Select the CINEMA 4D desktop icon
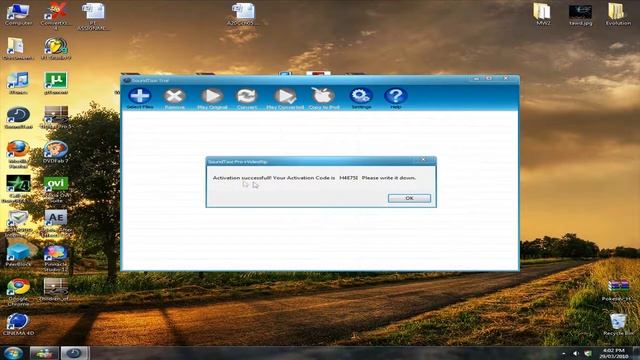Viewport: 640px width, 360px height. click(x=18, y=324)
